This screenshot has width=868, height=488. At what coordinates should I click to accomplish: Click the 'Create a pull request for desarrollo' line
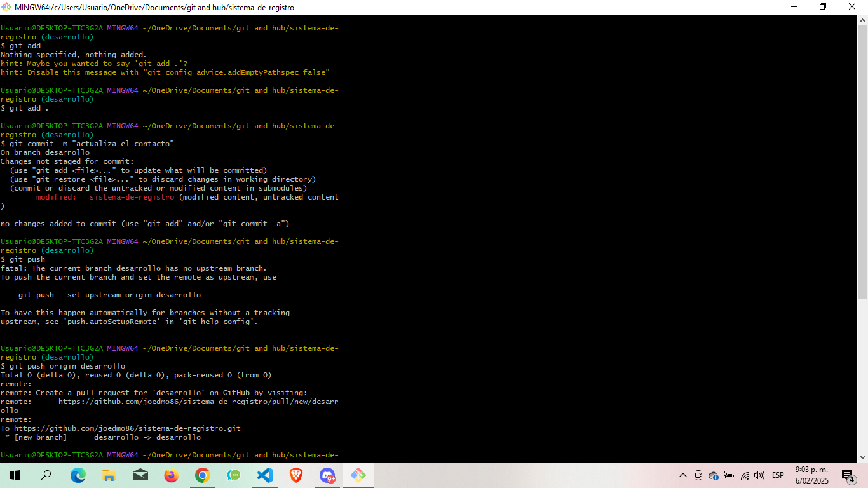(154, 393)
